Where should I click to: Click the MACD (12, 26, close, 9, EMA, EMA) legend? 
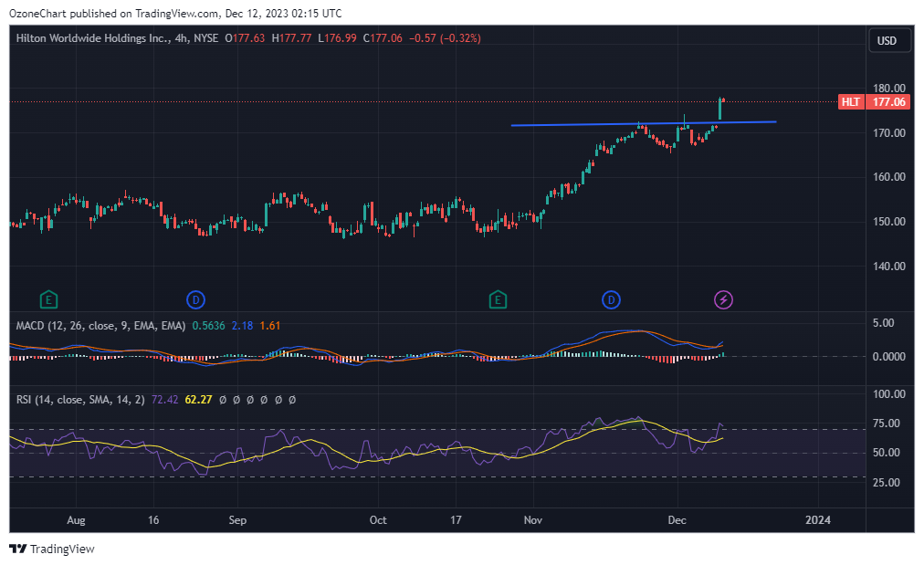pos(100,326)
